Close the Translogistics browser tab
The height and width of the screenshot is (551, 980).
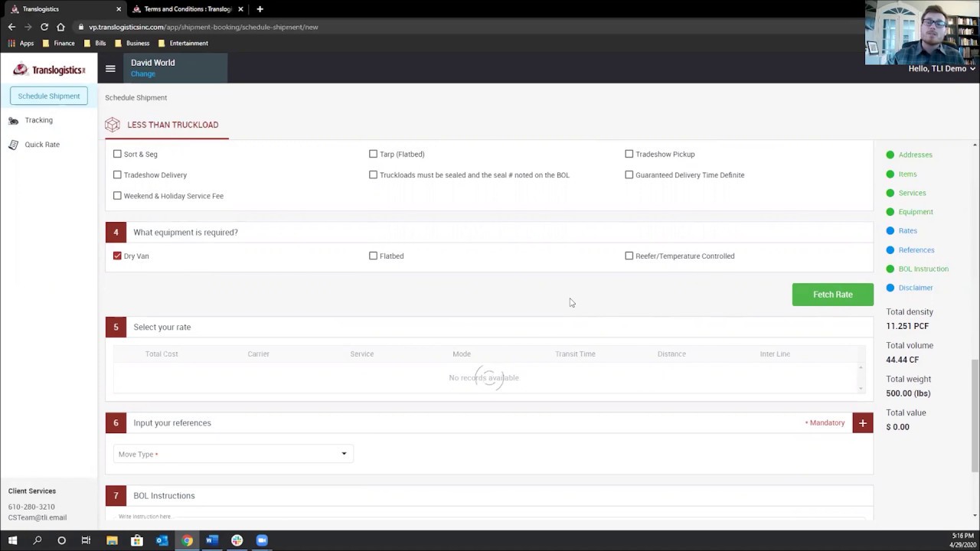(x=119, y=9)
